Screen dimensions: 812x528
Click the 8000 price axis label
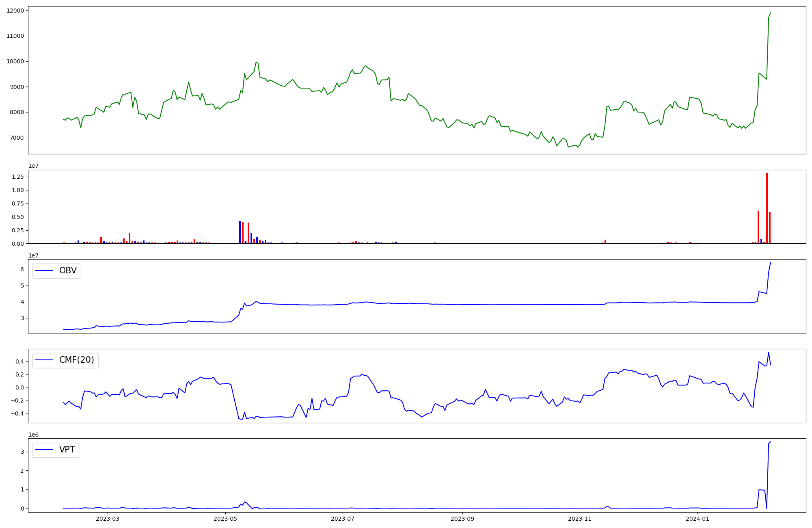tap(17, 113)
